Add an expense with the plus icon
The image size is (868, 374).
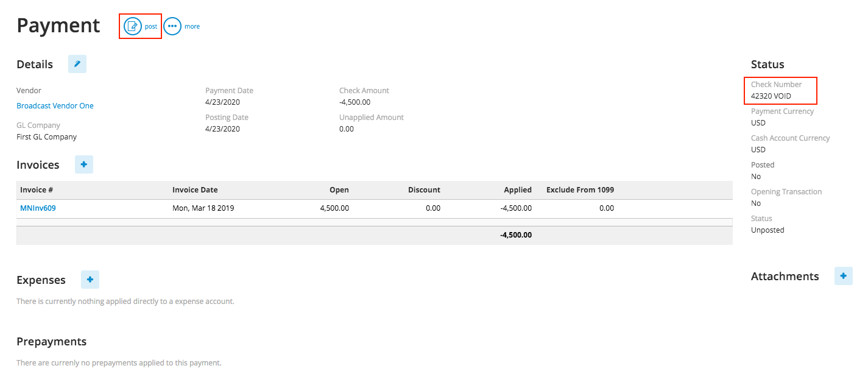pos(90,280)
